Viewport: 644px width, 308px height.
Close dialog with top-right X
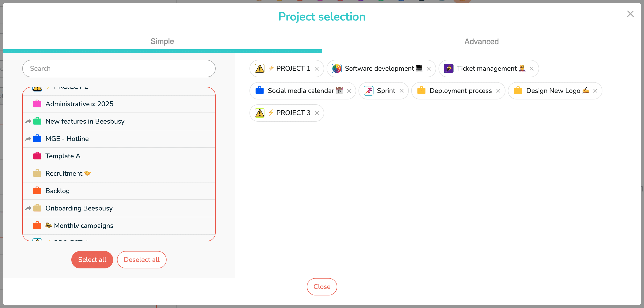(630, 14)
